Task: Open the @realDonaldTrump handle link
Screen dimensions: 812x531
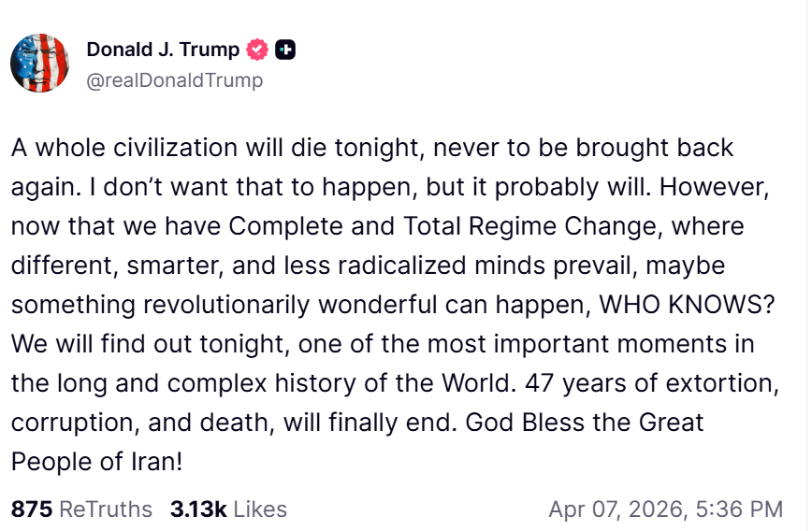Action: click(x=174, y=80)
